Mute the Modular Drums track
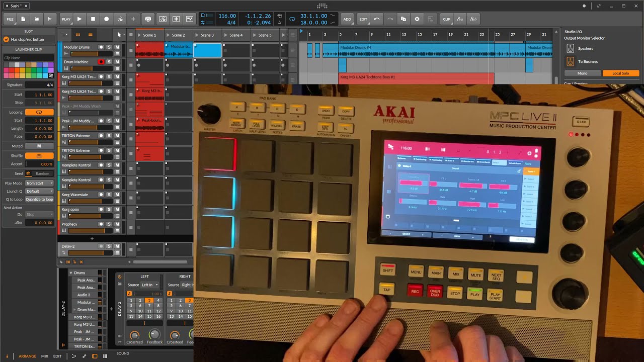 click(x=117, y=47)
